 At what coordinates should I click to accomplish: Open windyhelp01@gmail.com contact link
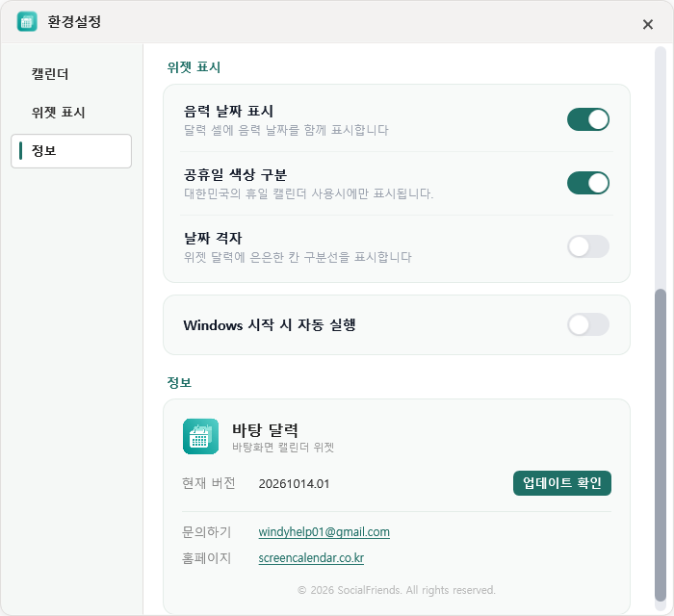click(324, 532)
